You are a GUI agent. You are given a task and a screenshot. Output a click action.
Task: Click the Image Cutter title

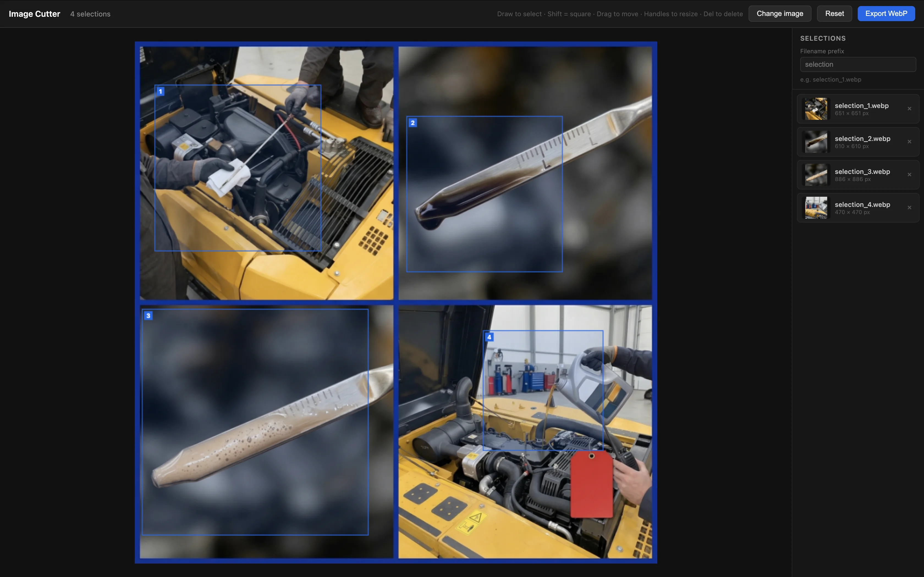[34, 14]
